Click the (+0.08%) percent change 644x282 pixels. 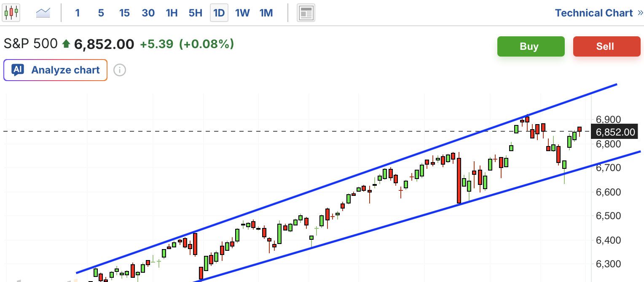pos(207,44)
